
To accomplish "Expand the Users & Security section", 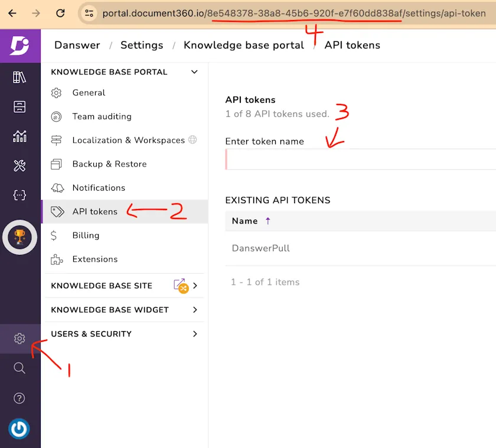I will (x=195, y=334).
